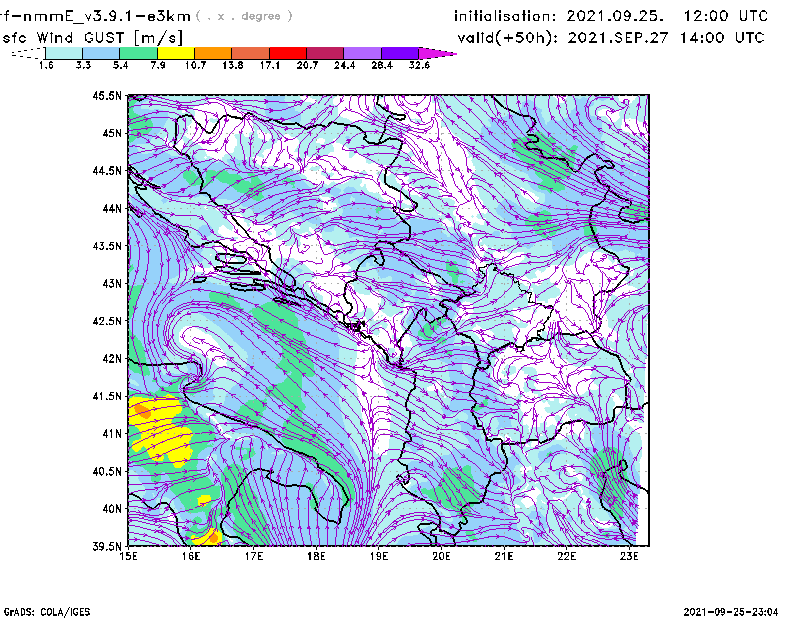800x618 pixels.
Task: Click the legend value "5.4"
Action: [120, 65]
